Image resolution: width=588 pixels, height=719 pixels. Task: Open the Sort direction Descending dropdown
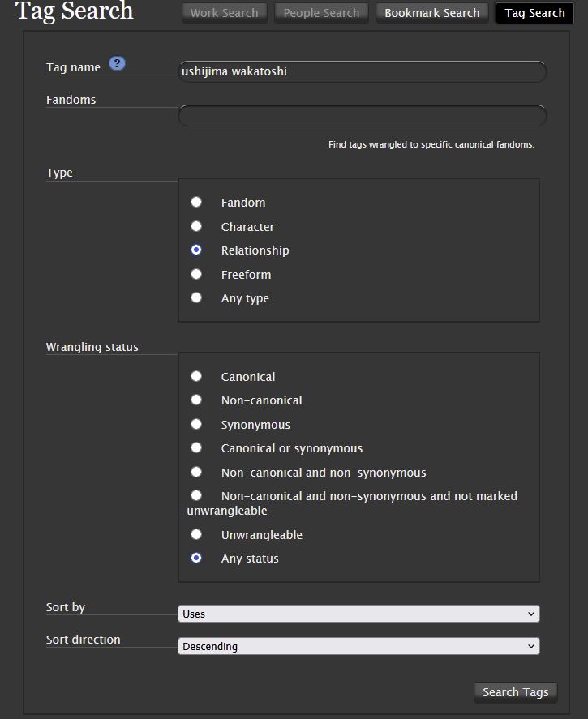coord(358,646)
